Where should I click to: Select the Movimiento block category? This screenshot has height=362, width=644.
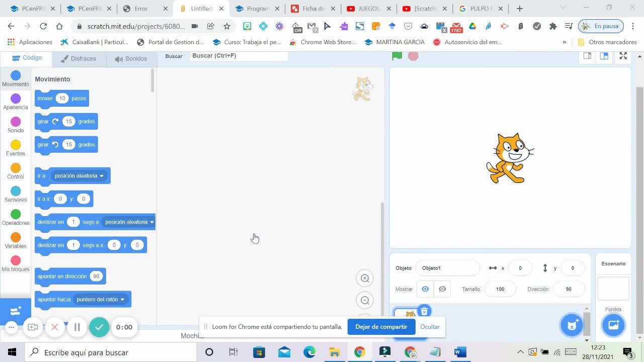(x=16, y=79)
